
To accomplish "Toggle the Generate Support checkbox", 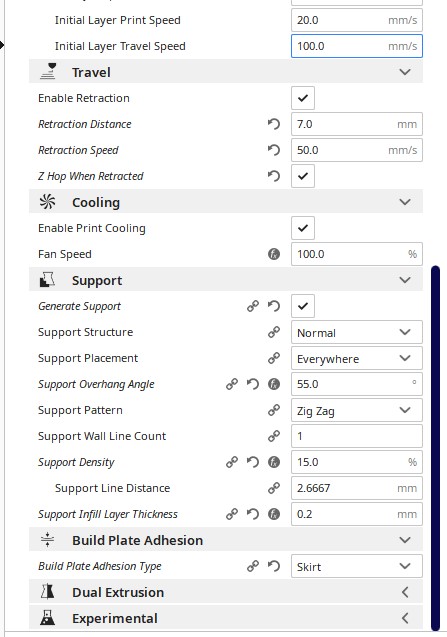I will 303,306.
